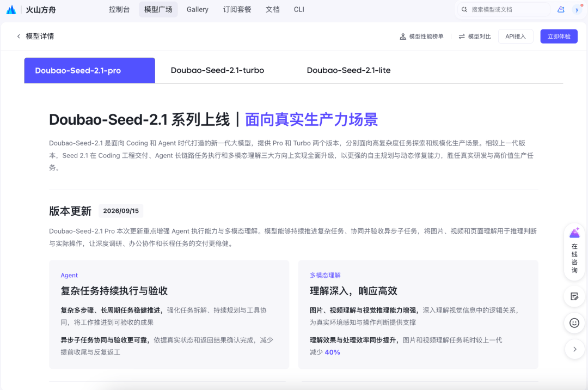Screen dimensions: 588x390
Task: Click the 火山方舟 logo
Action: click(x=32, y=10)
